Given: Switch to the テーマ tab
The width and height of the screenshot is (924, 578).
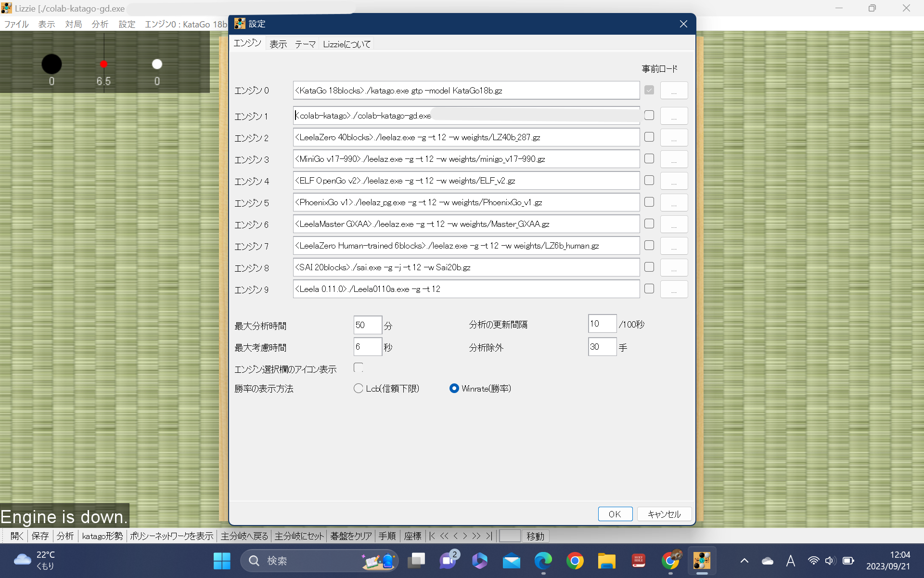Looking at the screenshot, I should [305, 44].
